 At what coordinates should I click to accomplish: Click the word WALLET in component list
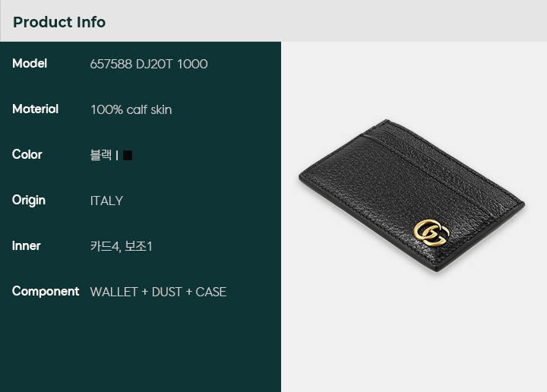pos(114,292)
